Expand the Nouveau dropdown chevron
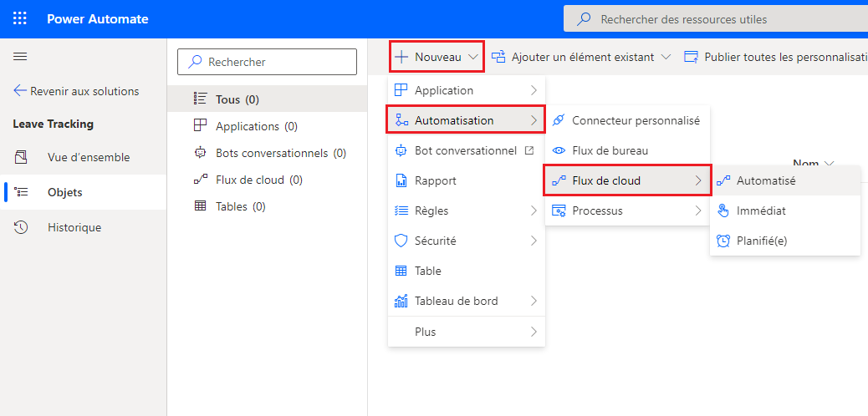The image size is (868, 416). click(473, 57)
